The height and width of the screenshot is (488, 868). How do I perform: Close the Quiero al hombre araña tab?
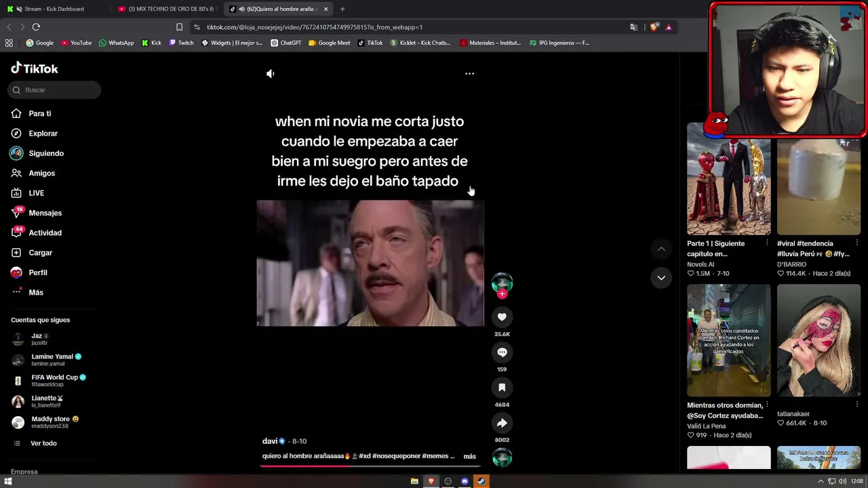pos(325,9)
